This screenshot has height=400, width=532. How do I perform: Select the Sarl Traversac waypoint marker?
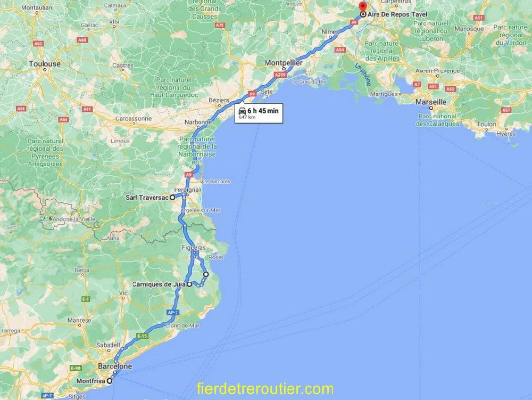(x=172, y=197)
